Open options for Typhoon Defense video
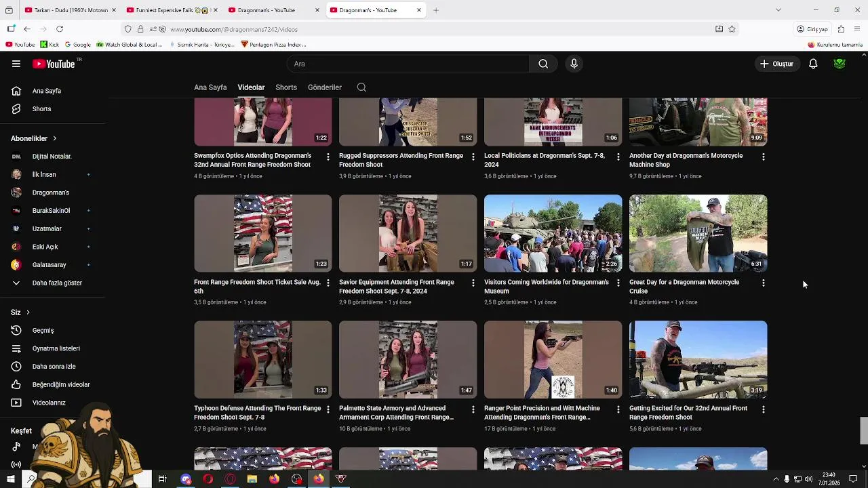The width and height of the screenshot is (868, 488). (x=328, y=409)
